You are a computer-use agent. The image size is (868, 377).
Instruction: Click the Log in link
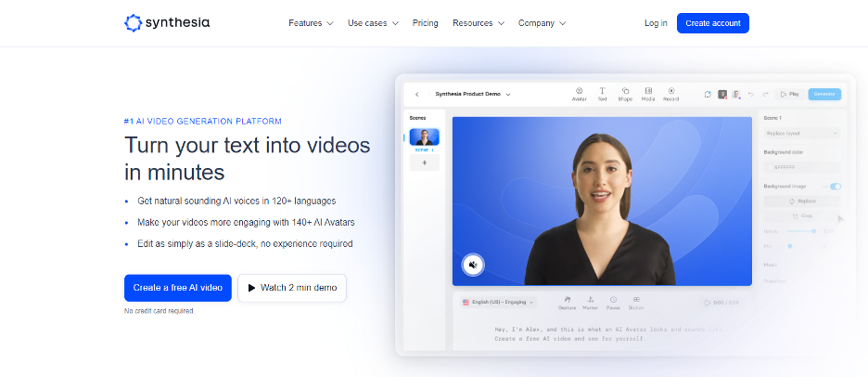click(x=656, y=23)
